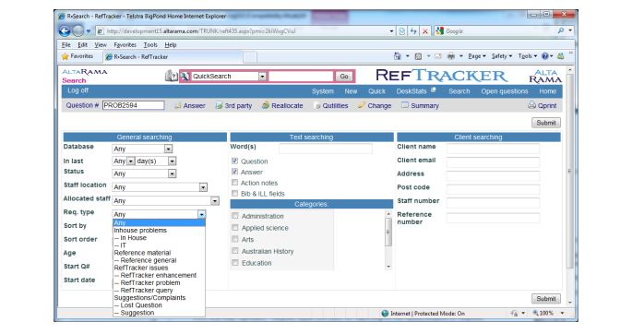Screen dimensions: 644x334
Task: Open the Tools menu in menu bar
Action: point(150,45)
